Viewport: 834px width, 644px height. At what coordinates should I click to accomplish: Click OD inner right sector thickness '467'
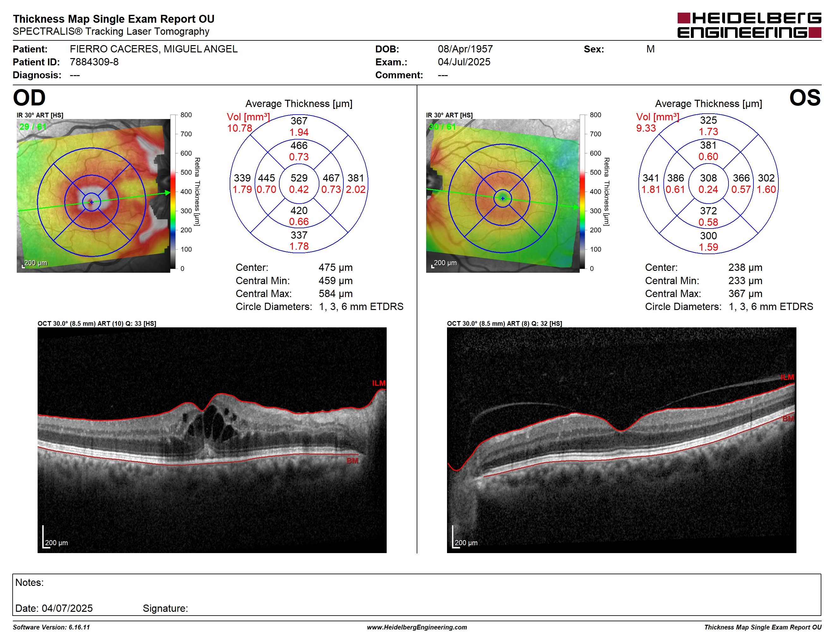pos(331,178)
